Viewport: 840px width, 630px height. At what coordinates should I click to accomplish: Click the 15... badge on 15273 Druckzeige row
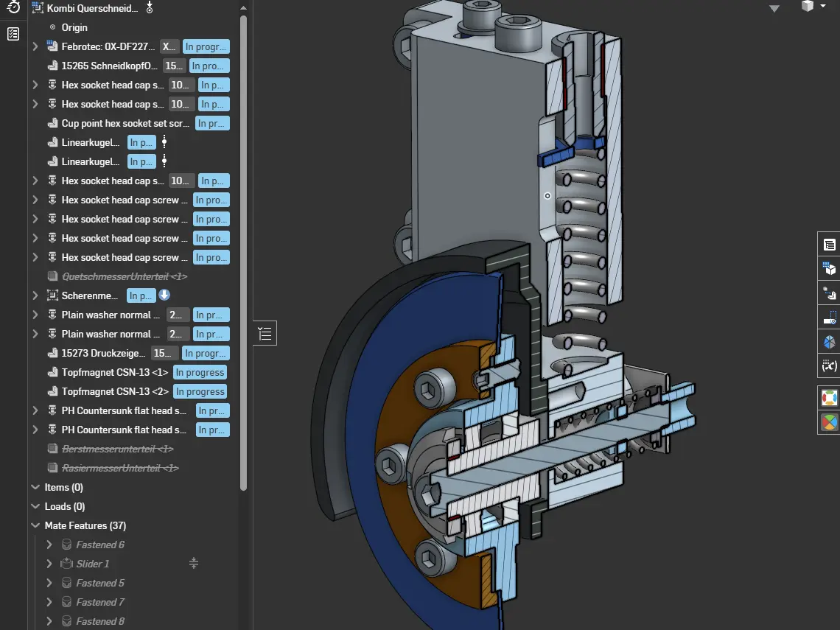[163, 353]
